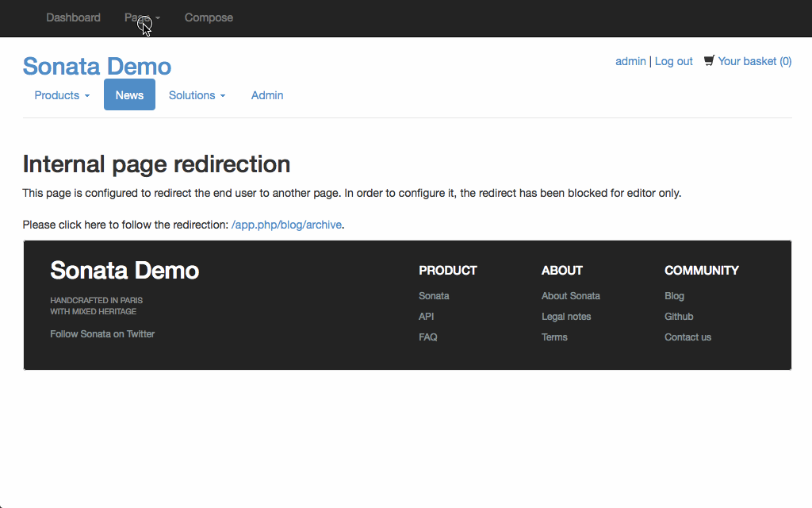The height and width of the screenshot is (508, 812).
Task: Click the shopping basket cart icon
Action: pos(709,60)
